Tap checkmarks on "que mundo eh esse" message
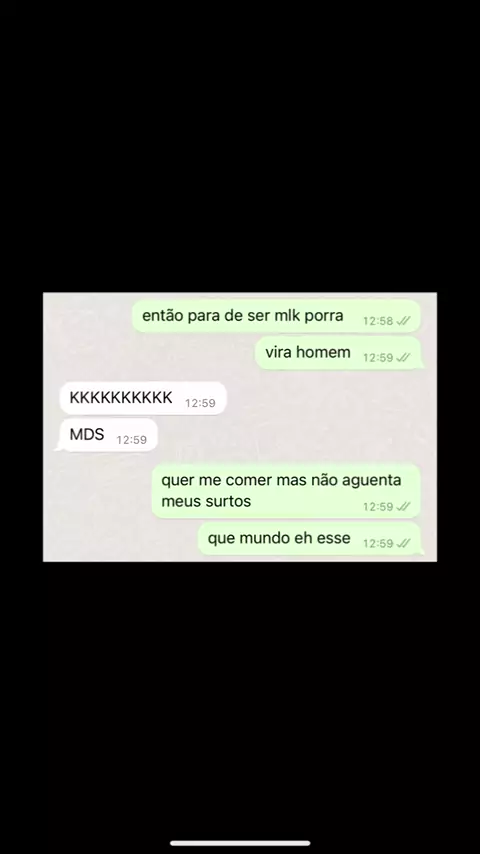The height and width of the screenshot is (854, 480). tap(403, 544)
